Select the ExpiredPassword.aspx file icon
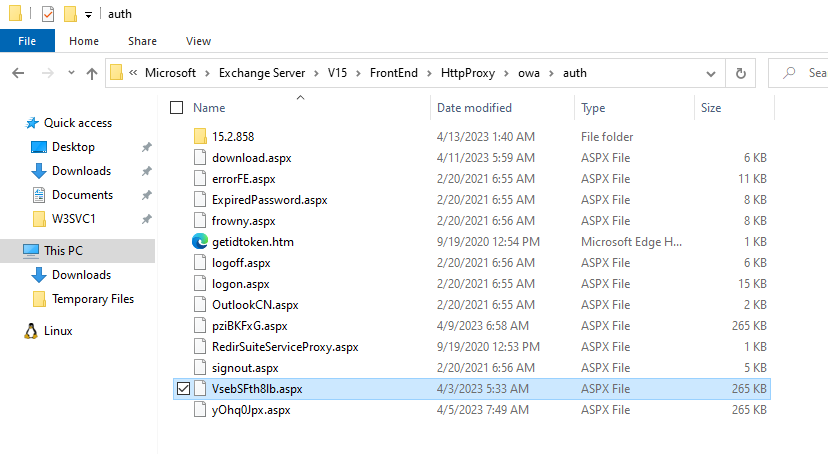 (200, 200)
